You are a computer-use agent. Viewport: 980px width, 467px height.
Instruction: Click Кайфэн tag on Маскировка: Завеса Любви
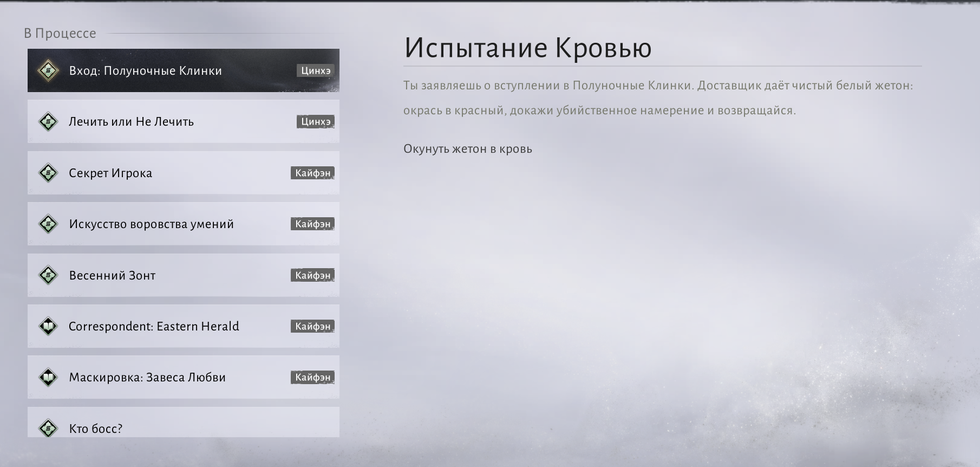[313, 377]
